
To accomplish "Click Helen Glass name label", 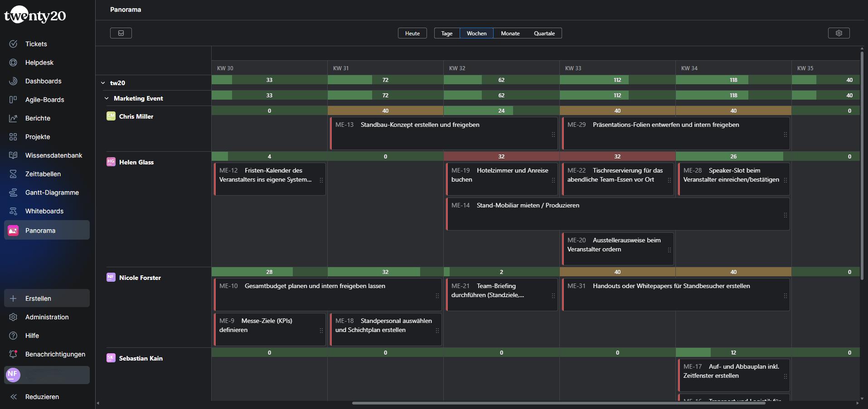I will (136, 162).
